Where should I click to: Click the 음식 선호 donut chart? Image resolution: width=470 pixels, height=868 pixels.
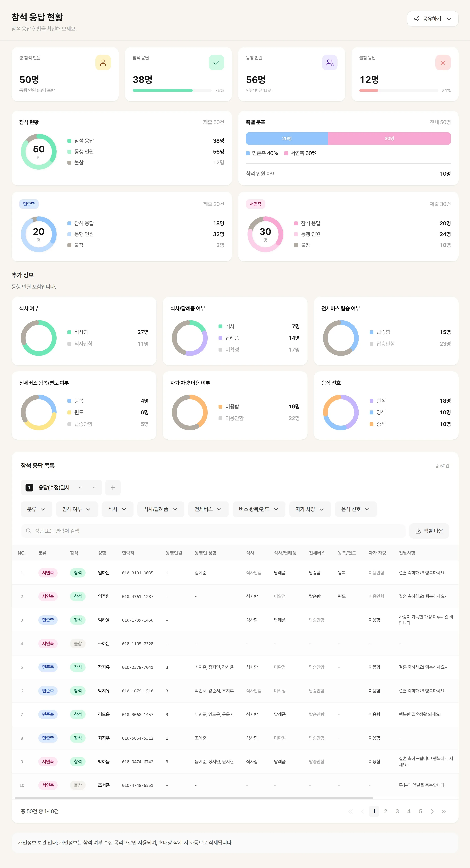click(341, 412)
